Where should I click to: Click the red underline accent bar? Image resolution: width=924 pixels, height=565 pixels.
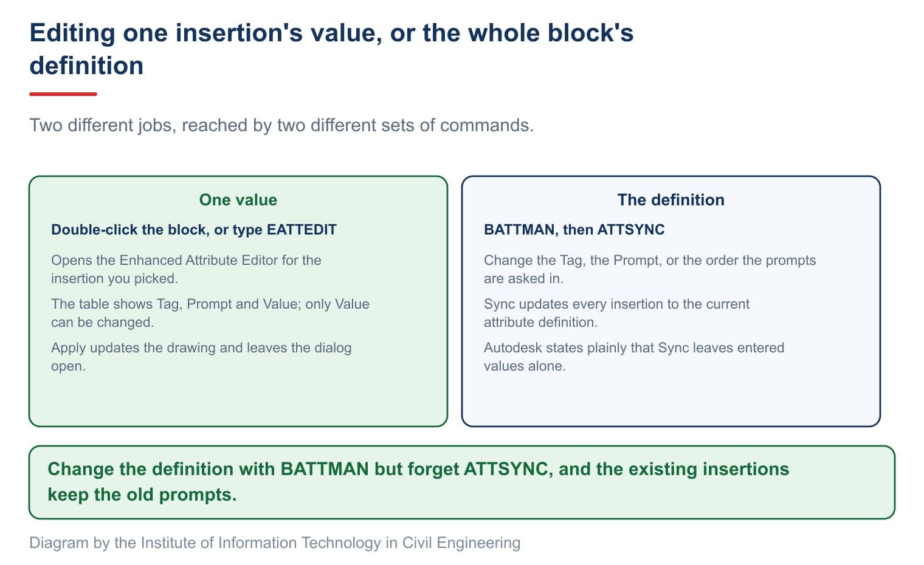[63, 94]
